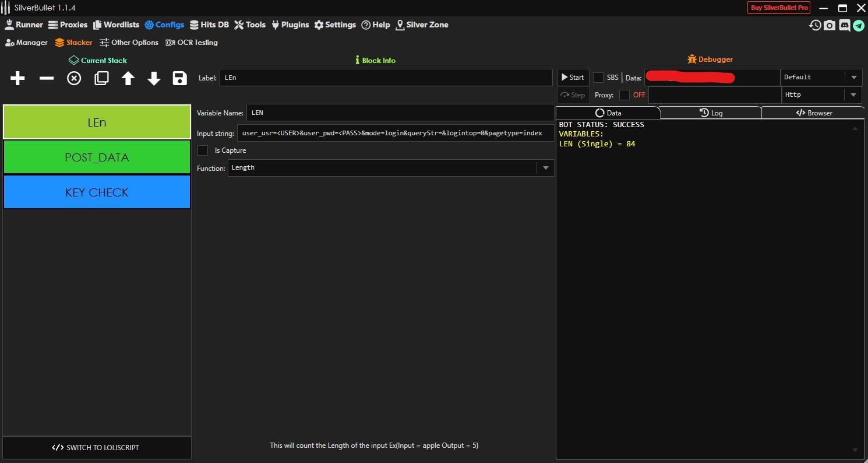
Task: Select the KEY CHECK block
Action: coord(97,192)
